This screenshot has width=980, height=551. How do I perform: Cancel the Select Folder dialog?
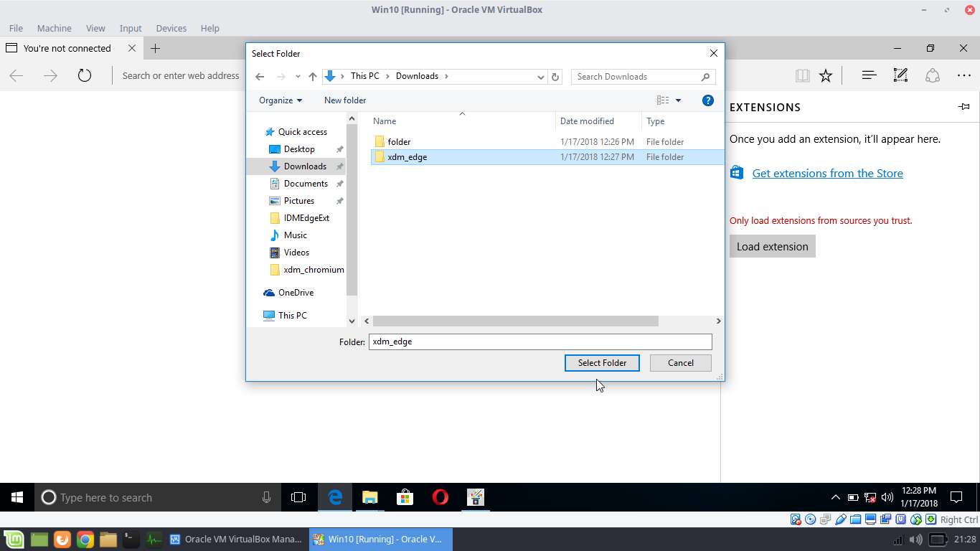click(681, 363)
